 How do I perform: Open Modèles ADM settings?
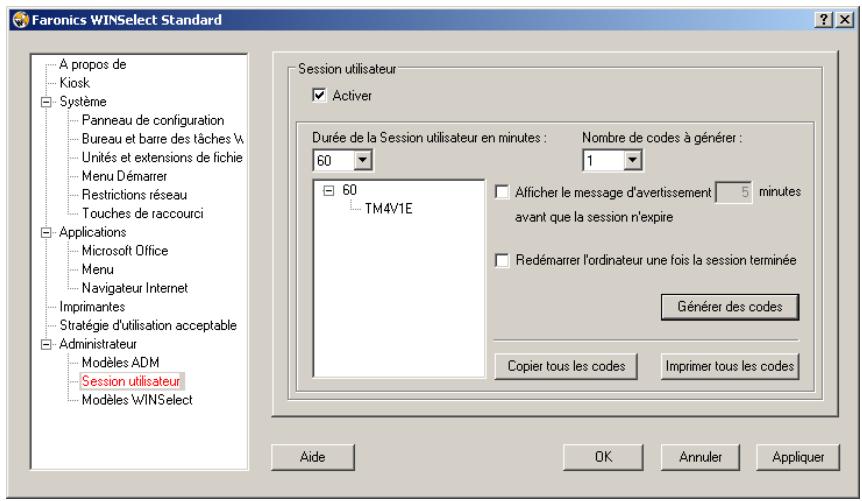pos(120,363)
